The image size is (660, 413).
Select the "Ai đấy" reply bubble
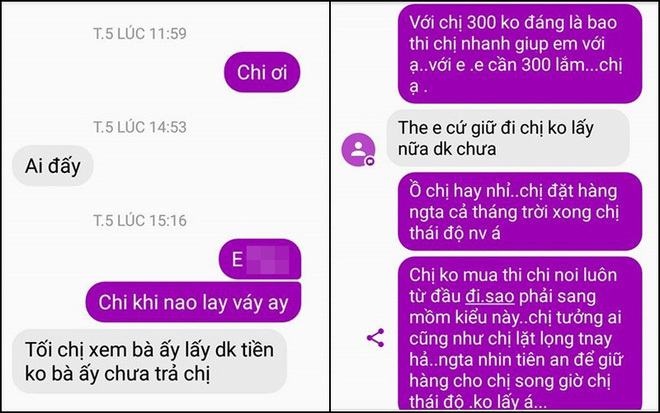(x=53, y=165)
